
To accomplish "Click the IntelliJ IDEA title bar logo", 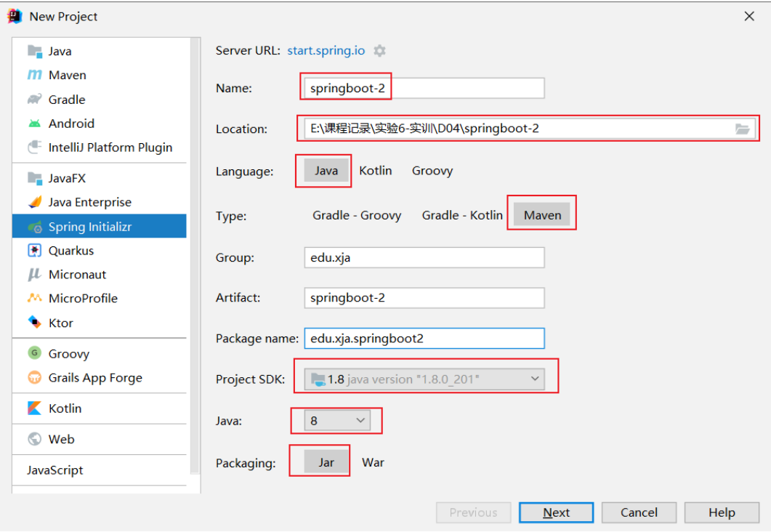I will tap(15, 16).
